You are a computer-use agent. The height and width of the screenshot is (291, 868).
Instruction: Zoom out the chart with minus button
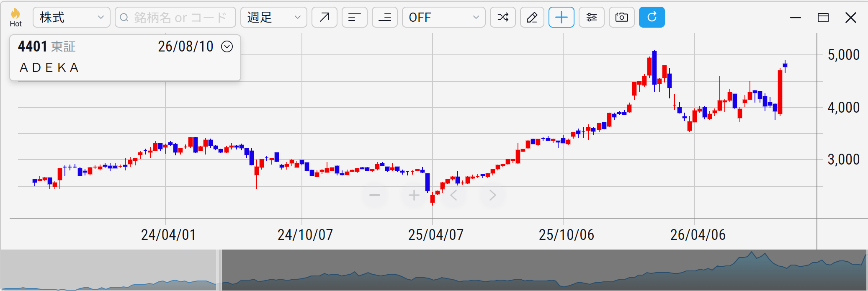pyautogui.click(x=375, y=195)
